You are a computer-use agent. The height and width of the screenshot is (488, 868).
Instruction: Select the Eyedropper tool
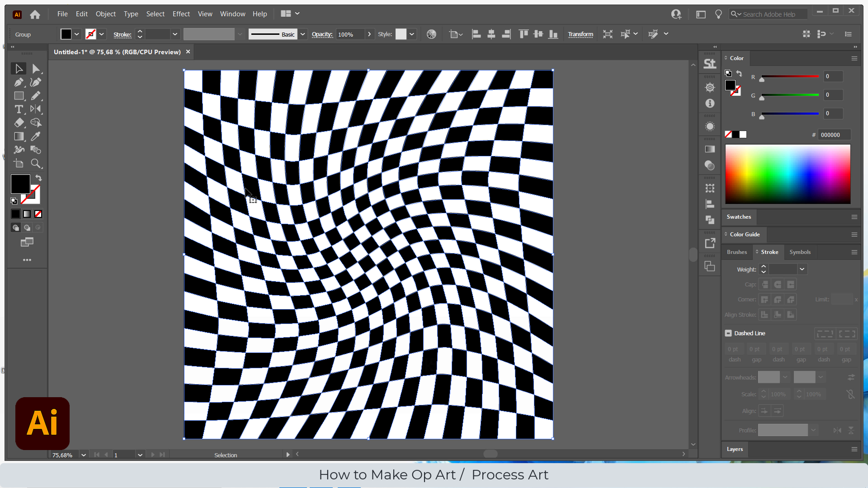[x=36, y=136]
